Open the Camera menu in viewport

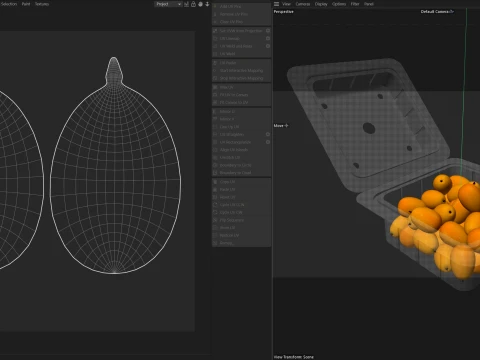[x=303, y=4]
